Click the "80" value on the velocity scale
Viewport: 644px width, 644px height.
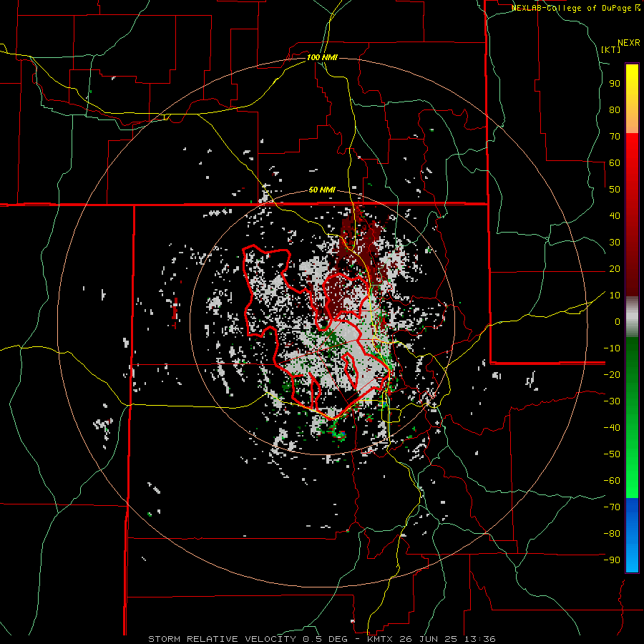click(x=615, y=109)
